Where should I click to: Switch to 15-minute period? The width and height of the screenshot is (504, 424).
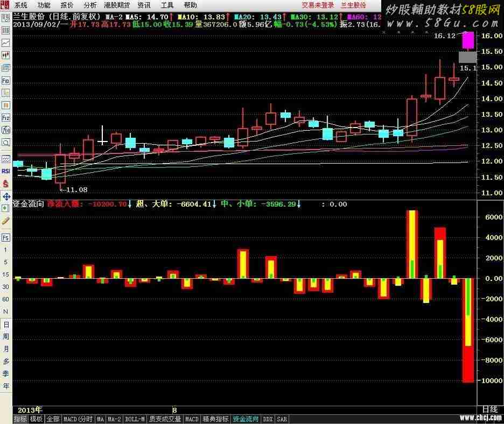(5, 274)
